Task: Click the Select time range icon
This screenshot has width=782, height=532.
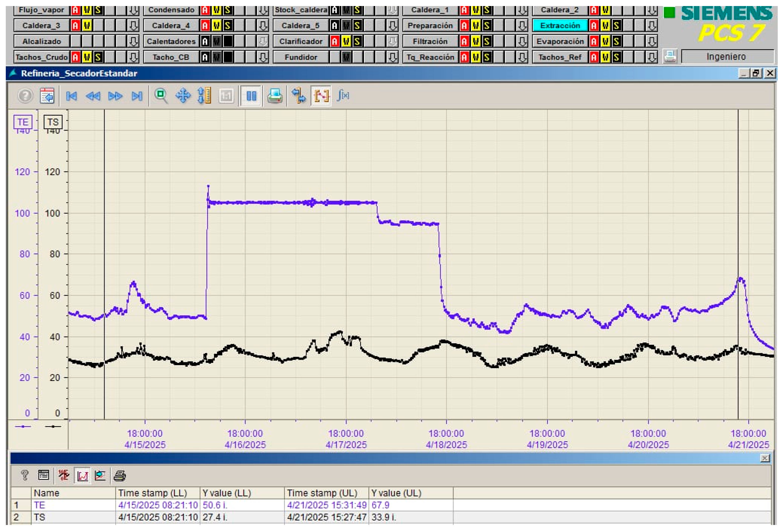Action: coord(299,96)
